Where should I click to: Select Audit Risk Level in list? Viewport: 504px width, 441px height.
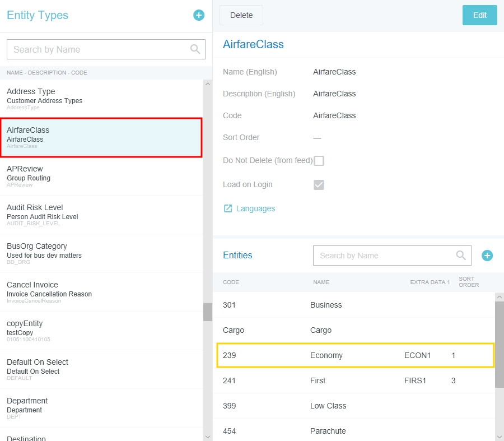click(101, 215)
